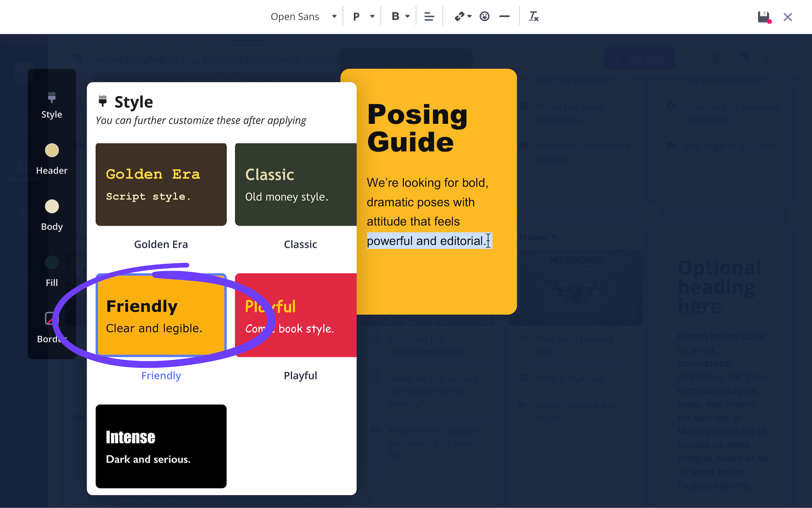Click the Header color swatch
Screen dimensions: 812x508
pos(52,151)
